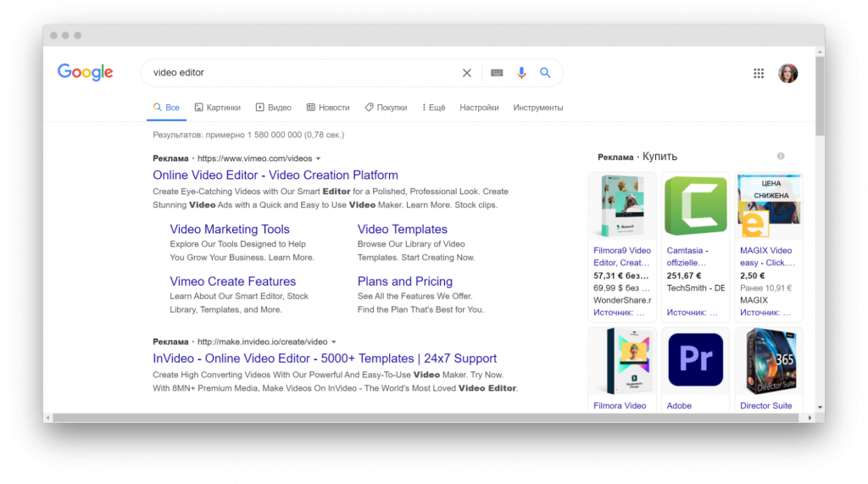This screenshot has height=484, width=868.
Task: Click in the search input field
Action: (297, 73)
